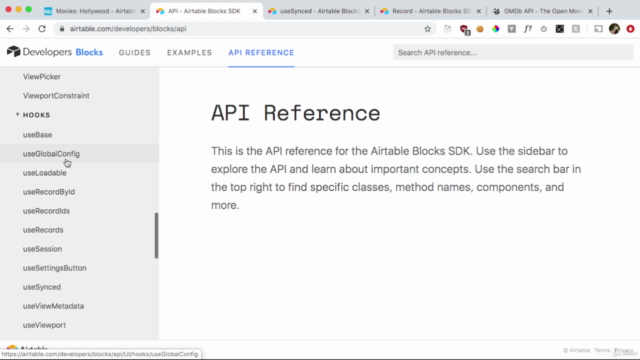Close the useSynced tab
This screenshot has width=640, height=360.
pyautogui.click(x=367, y=11)
